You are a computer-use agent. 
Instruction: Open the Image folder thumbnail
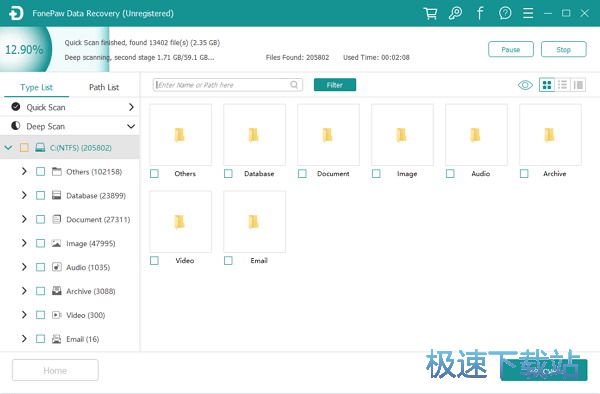402,135
